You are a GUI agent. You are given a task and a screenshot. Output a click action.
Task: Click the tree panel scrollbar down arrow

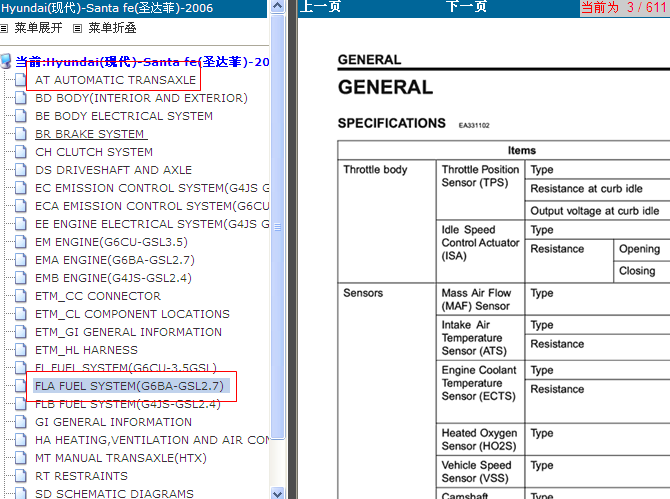click(278, 493)
